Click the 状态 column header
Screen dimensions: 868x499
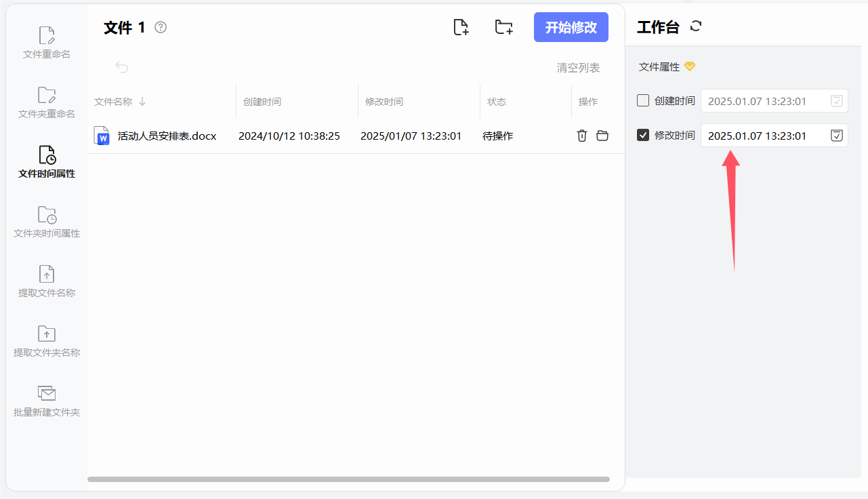pos(497,102)
